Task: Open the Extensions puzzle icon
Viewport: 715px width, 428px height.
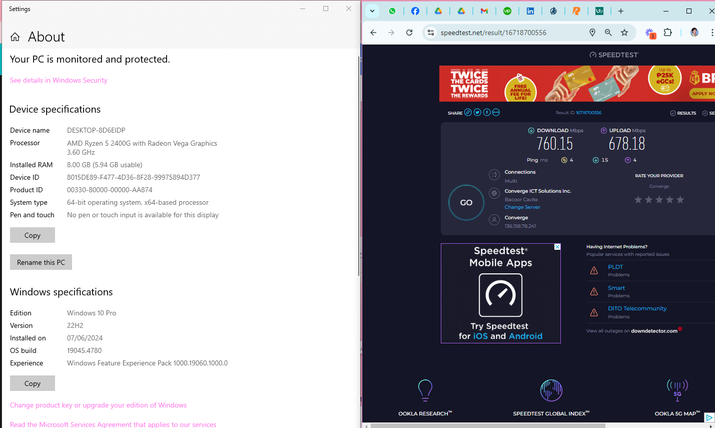Action: point(668,32)
